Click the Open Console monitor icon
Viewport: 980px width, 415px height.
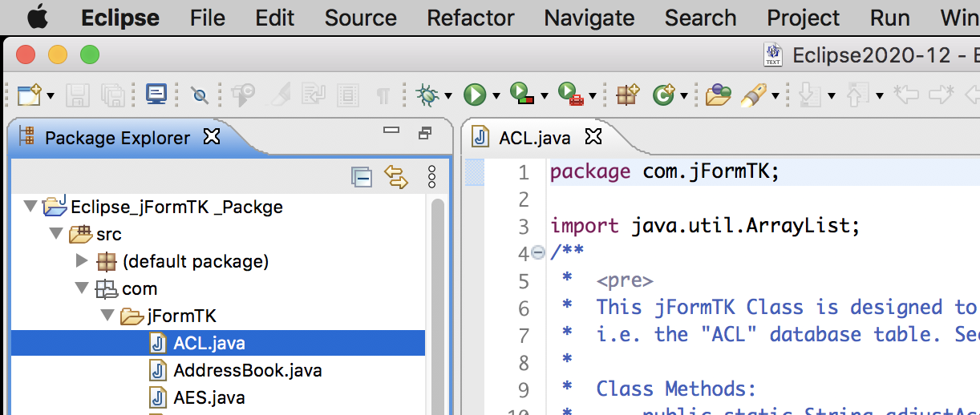pyautogui.click(x=156, y=95)
